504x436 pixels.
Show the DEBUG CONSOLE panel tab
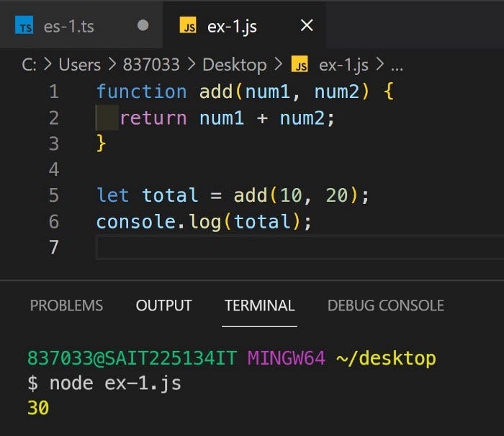tap(385, 305)
